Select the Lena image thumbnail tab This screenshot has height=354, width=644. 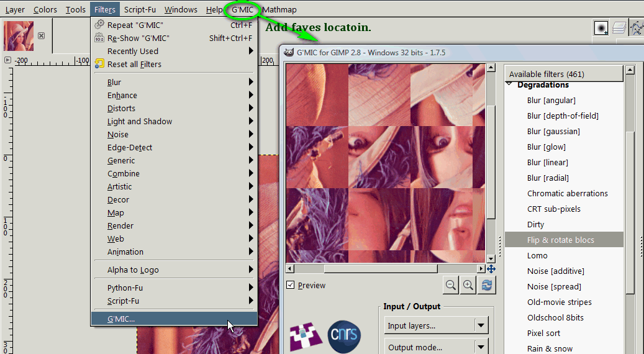(x=19, y=36)
